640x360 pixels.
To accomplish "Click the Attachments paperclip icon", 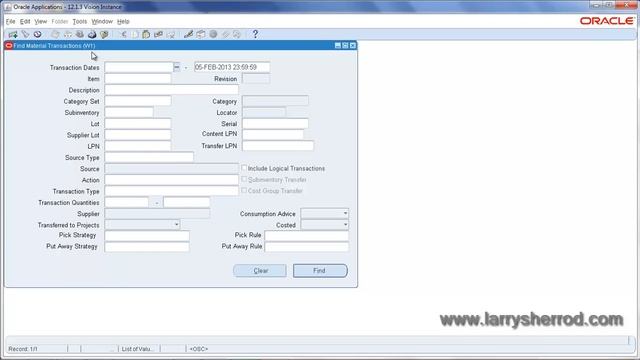I will pyautogui.click(x=225, y=34).
